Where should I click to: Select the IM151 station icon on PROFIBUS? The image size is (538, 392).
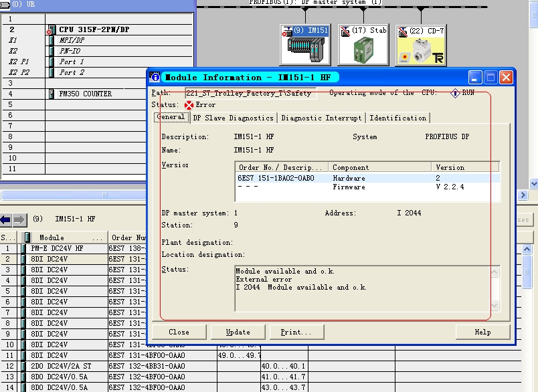coord(304,45)
